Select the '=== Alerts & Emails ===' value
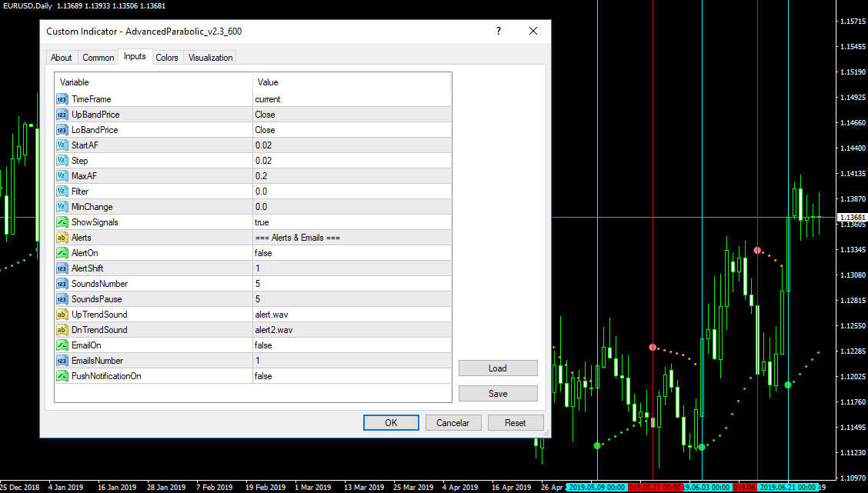Screen dimensions: 868x493 (x=352, y=238)
